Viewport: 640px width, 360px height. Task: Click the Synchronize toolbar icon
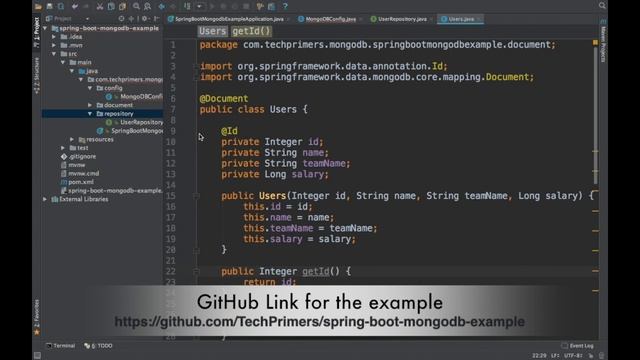click(61, 7)
